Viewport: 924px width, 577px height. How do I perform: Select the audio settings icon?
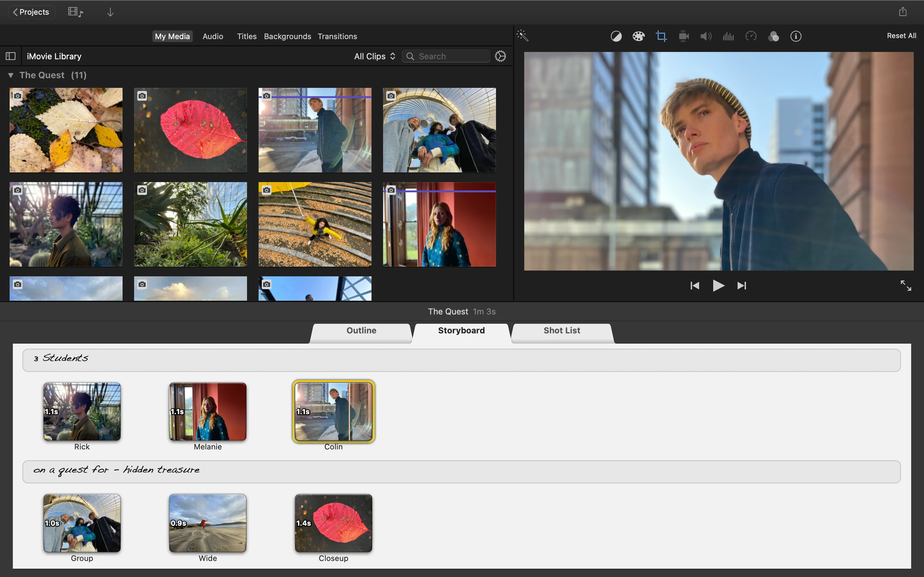coord(706,36)
